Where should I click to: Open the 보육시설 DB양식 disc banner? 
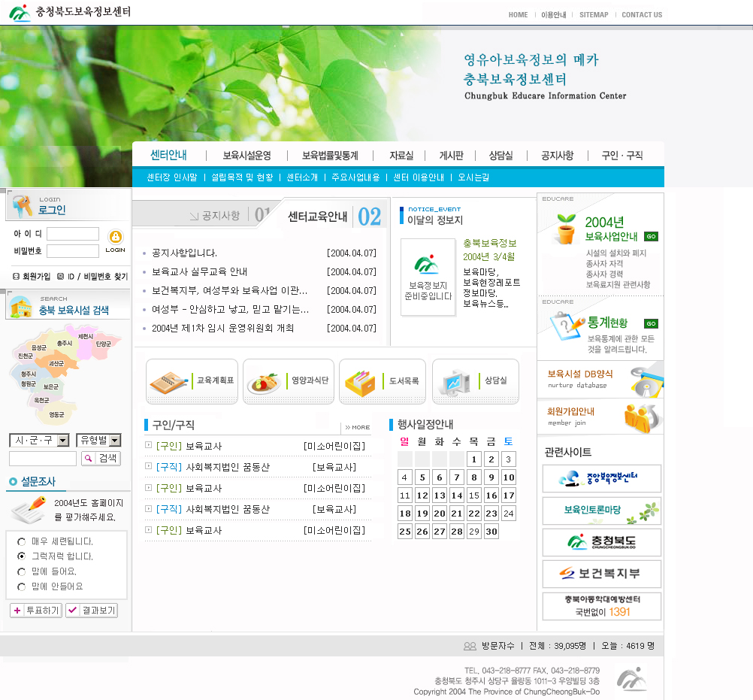600,379
